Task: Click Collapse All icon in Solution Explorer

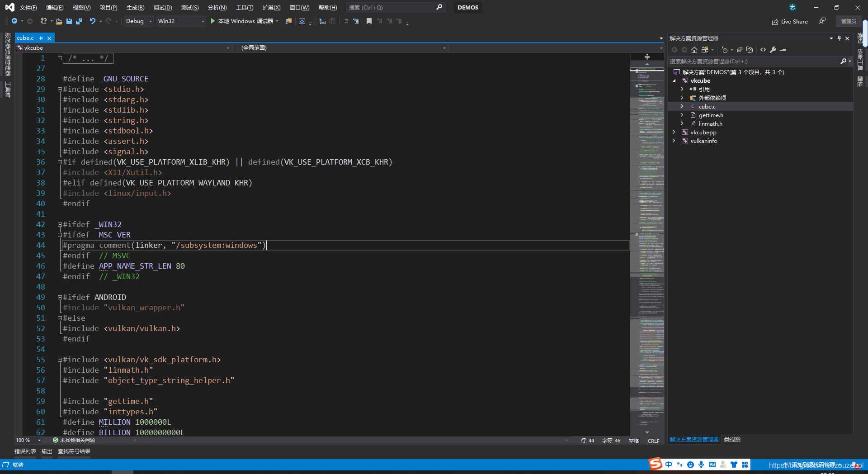Action: [x=740, y=50]
